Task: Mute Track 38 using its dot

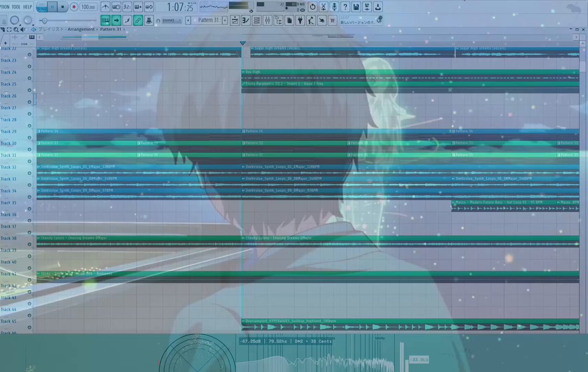Action: [x=29, y=245]
